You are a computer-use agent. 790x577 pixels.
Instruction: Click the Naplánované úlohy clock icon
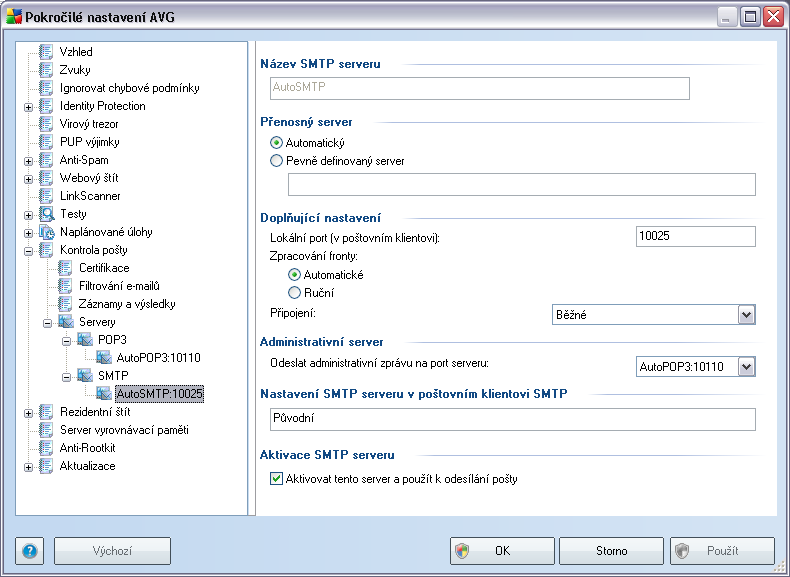point(46,232)
